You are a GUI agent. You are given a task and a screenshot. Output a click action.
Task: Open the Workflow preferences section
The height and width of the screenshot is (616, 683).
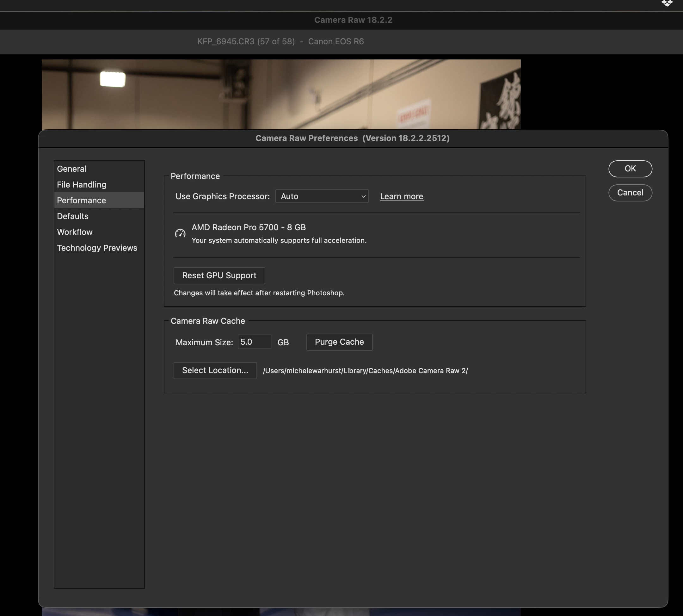click(x=75, y=232)
